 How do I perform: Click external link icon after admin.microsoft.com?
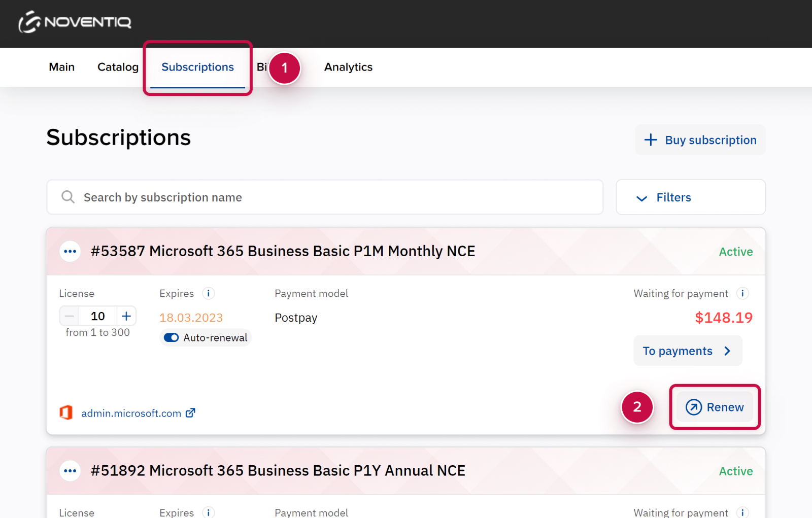[190, 413]
